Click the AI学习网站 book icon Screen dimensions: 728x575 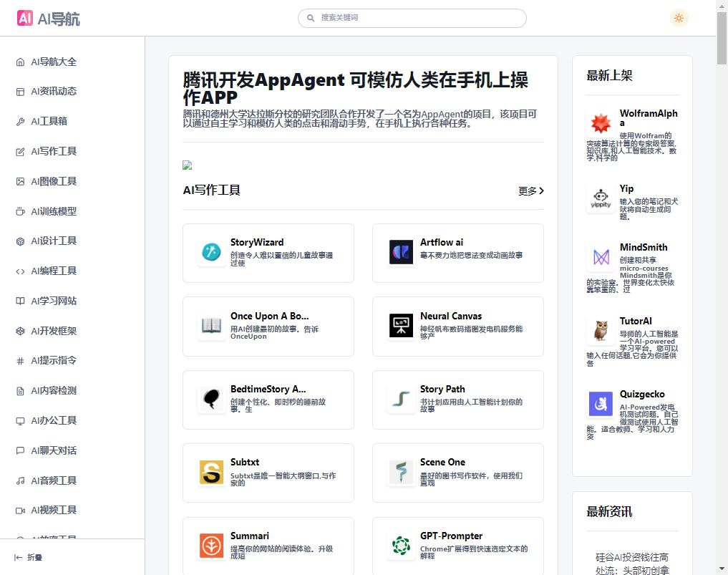(x=20, y=301)
